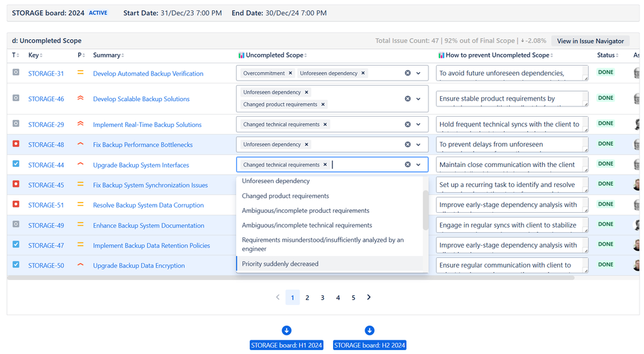Choose 'Ambiguous/incomplete product requirements' option
The width and height of the screenshot is (644, 354).
pyautogui.click(x=329, y=210)
